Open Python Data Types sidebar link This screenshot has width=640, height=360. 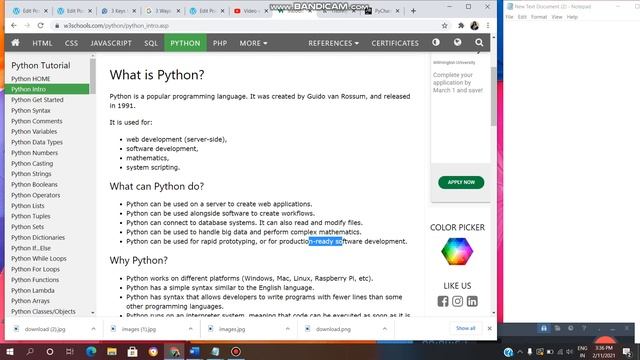pos(37,142)
